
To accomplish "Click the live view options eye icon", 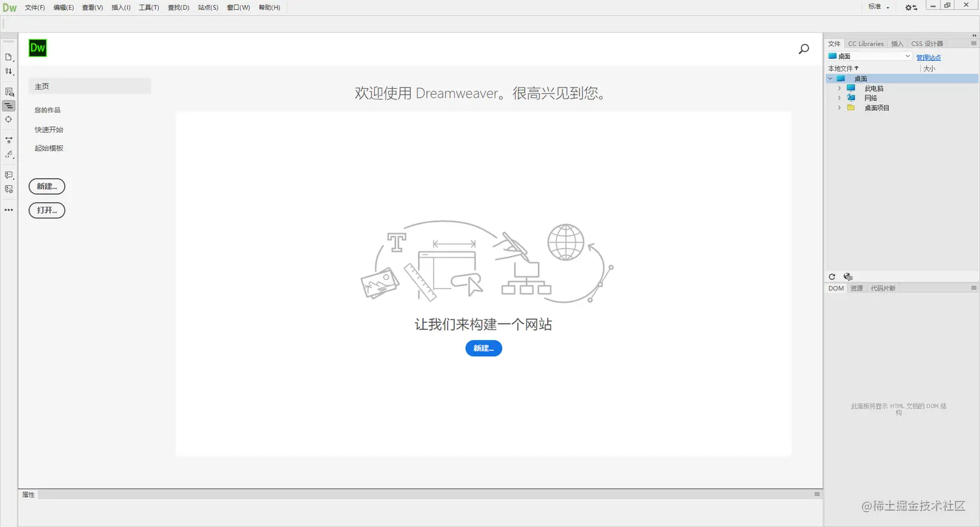I will pos(8,91).
